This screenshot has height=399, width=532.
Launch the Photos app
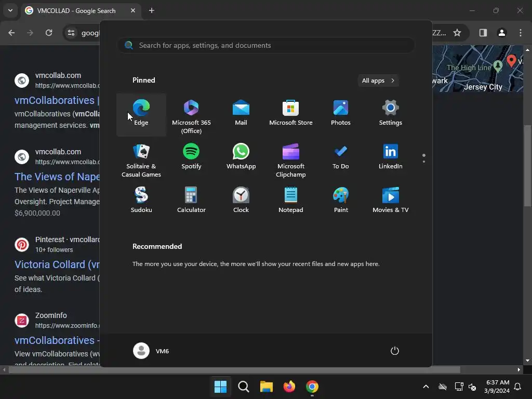point(341,115)
